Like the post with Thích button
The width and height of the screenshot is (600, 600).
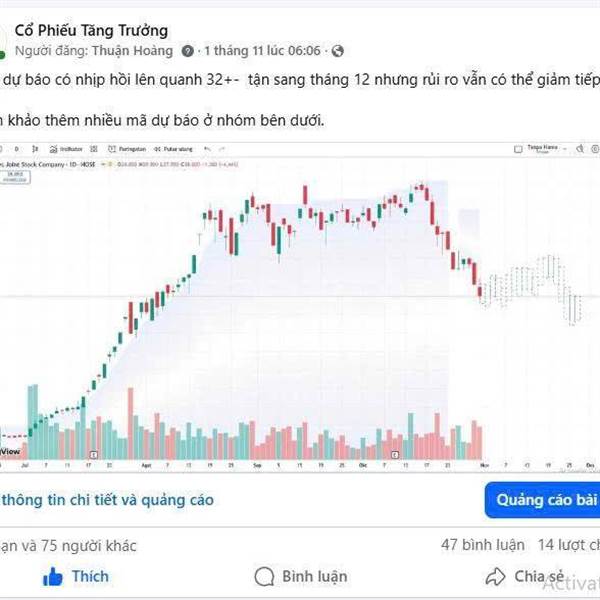[76, 577]
